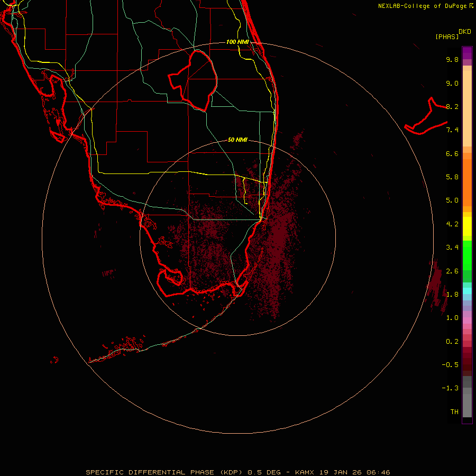
Task: Click the 7.4 scale value
Action: tap(452, 130)
